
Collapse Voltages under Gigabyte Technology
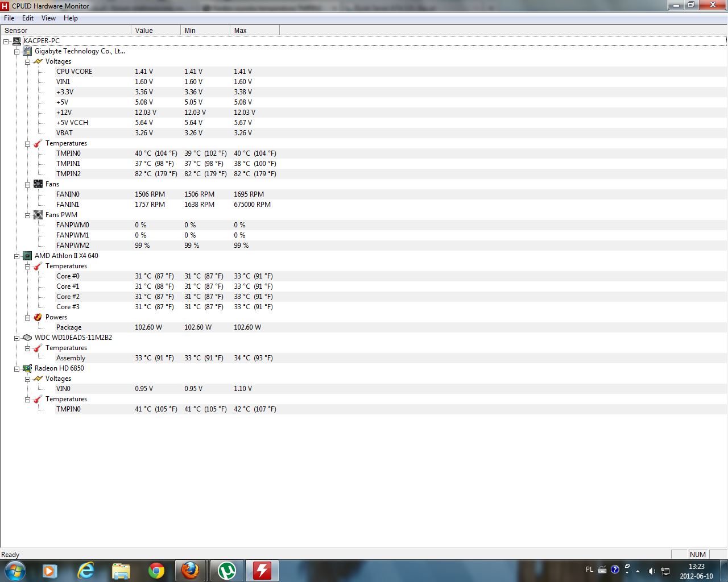pos(28,62)
